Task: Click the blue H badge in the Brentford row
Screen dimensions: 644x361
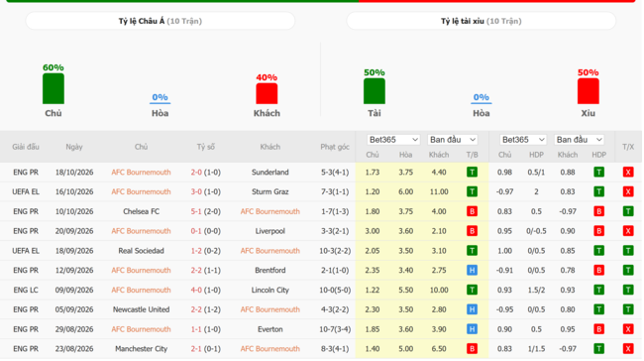Action: coord(472,270)
